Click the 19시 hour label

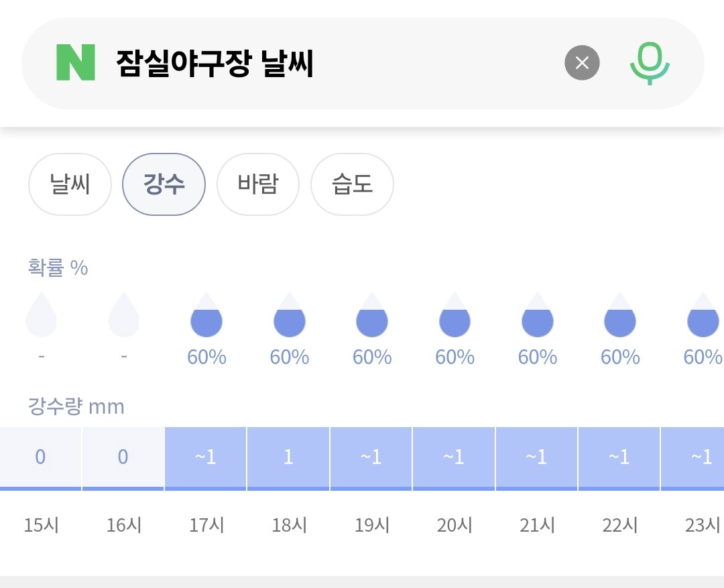(371, 525)
